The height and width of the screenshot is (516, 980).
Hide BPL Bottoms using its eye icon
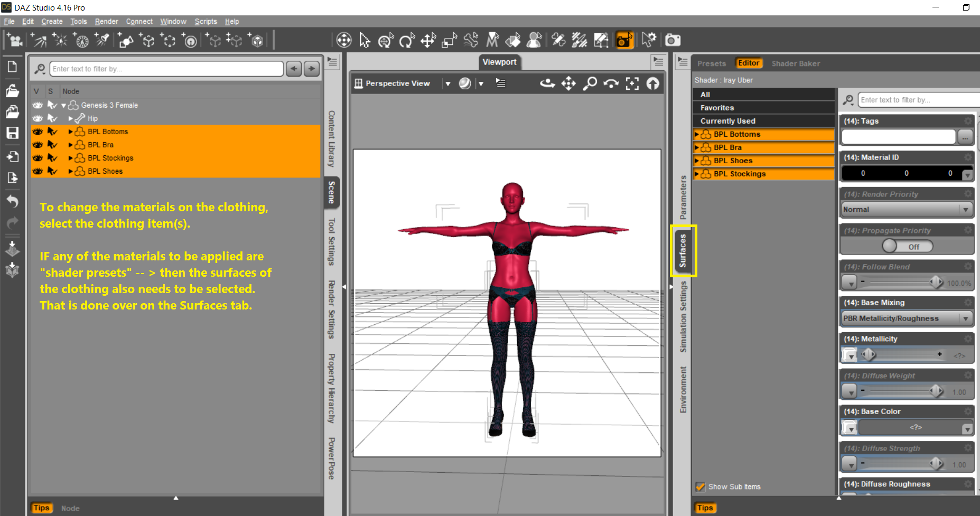pos(38,132)
